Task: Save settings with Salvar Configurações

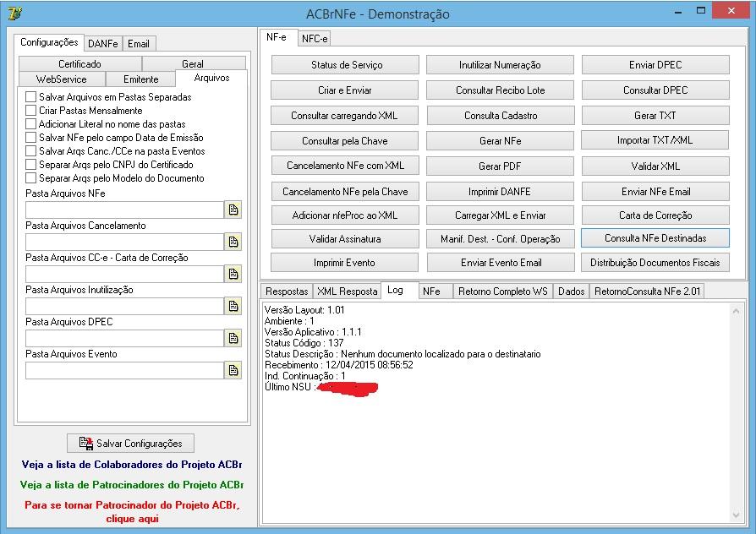Action: 131,443
